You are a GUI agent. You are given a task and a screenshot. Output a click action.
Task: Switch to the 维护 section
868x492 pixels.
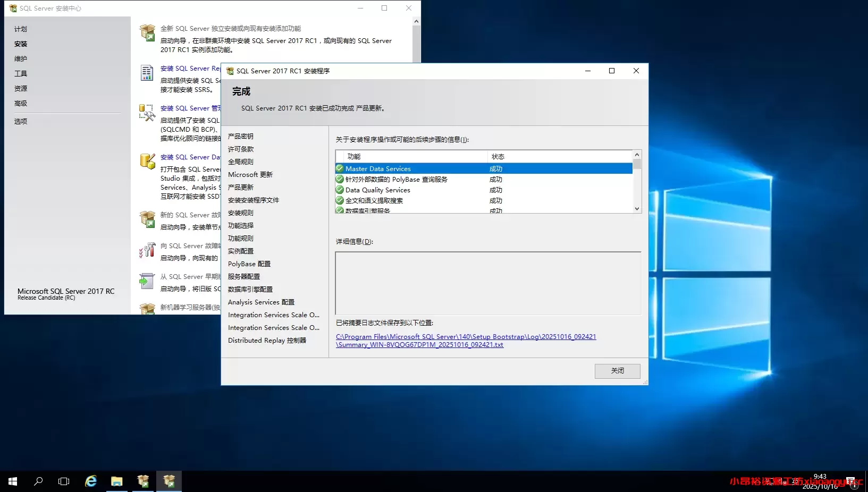[21, 58]
